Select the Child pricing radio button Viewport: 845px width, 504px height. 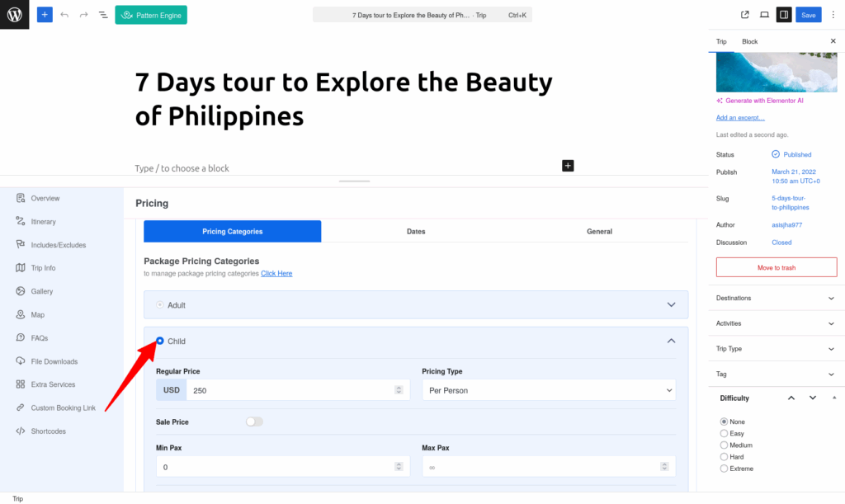(x=160, y=341)
